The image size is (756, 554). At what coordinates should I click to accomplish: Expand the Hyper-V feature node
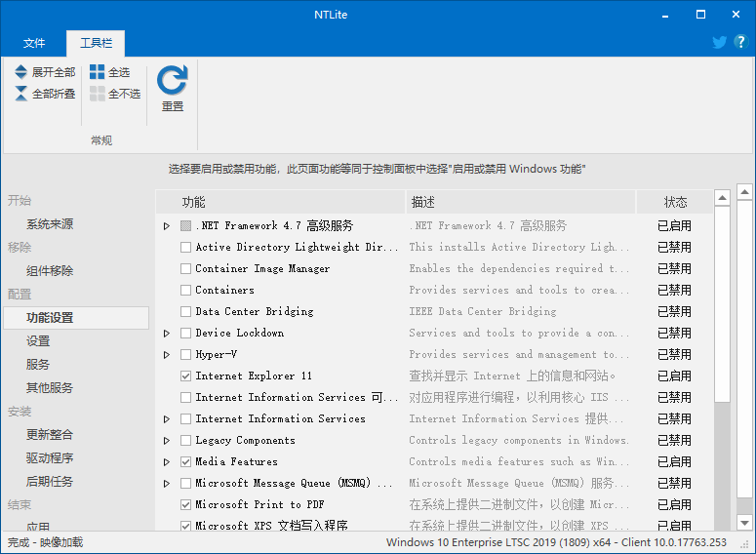click(x=167, y=355)
